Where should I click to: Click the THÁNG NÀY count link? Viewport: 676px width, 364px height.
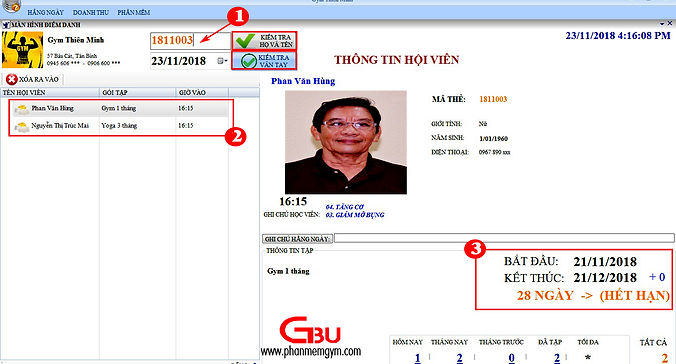[460, 358]
